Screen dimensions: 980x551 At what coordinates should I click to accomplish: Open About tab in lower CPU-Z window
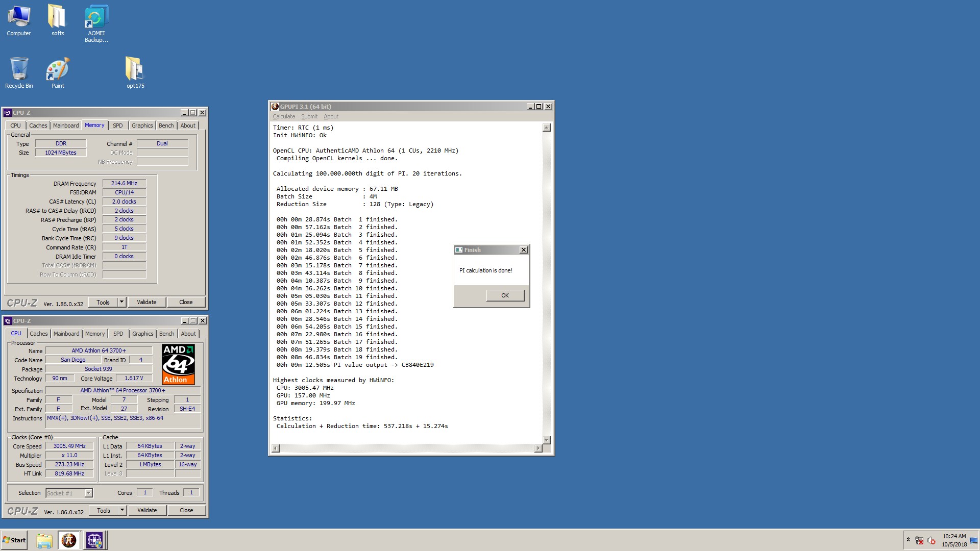click(188, 334)
